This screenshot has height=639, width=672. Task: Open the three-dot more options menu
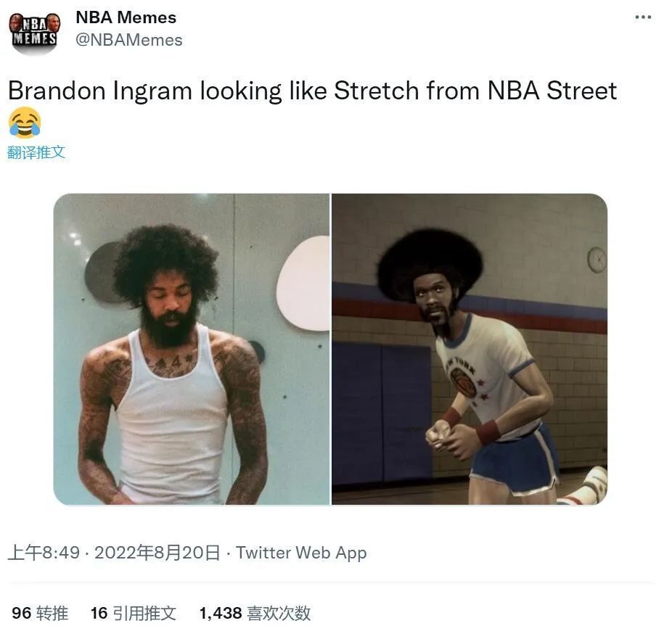pyautogui.click(x=643, y=17)
